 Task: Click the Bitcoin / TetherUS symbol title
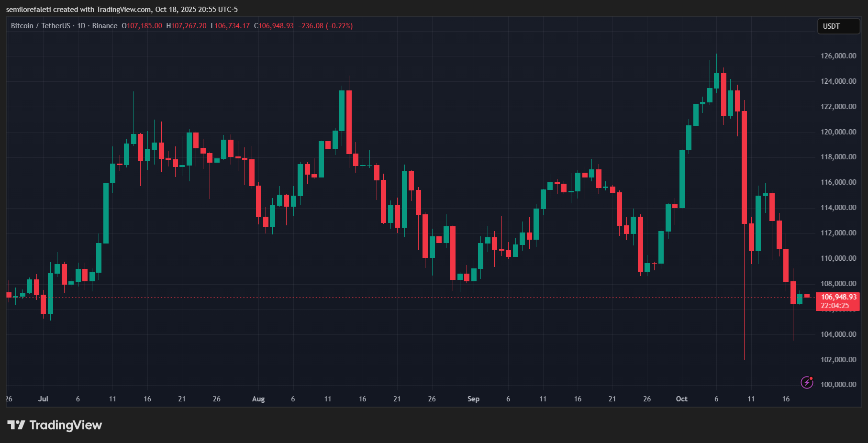[40, 26]
